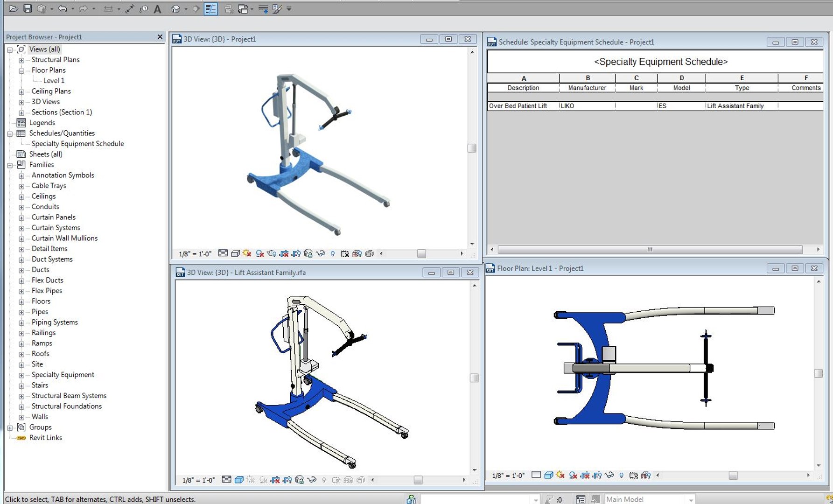Click the Thin Lines icon in toolbar
This screenshot has height=504, width=833.
click(x=210, y=8)
